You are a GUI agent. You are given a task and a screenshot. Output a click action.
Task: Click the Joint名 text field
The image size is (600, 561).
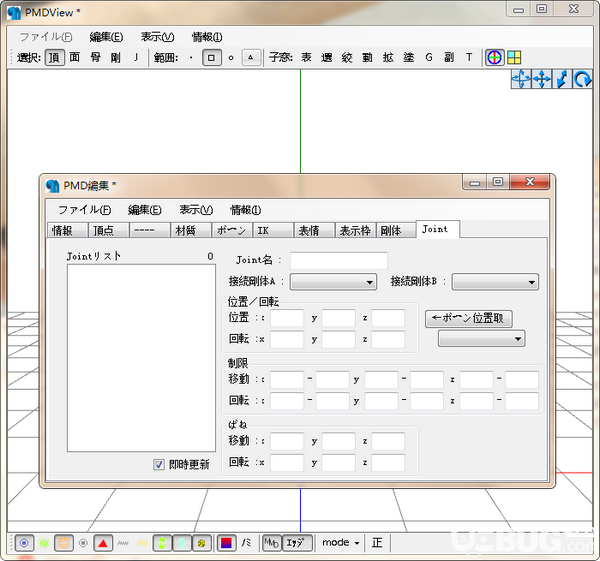(339, 261)
